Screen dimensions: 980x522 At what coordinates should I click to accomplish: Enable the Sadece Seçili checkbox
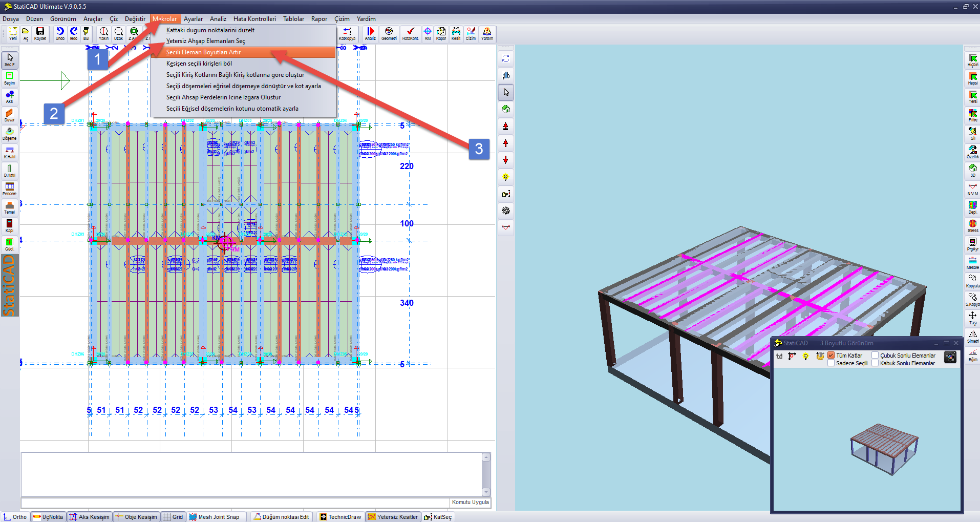(x=831, y=363)
